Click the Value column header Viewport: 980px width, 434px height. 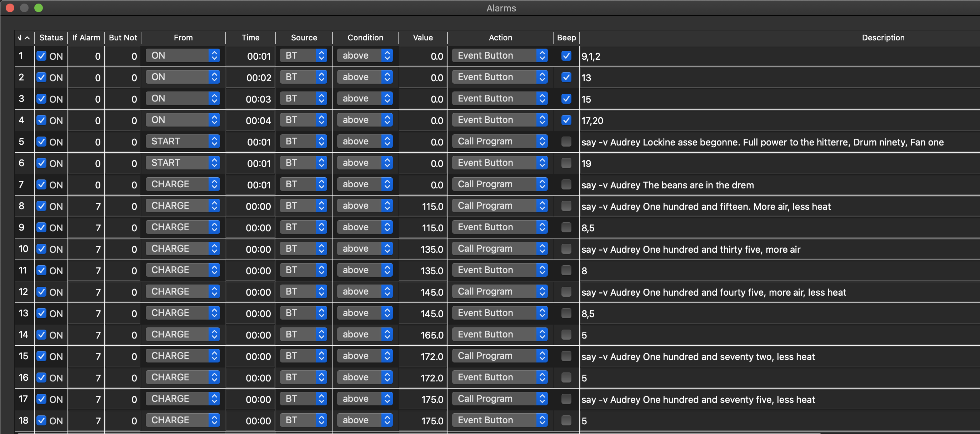(422, 38)
